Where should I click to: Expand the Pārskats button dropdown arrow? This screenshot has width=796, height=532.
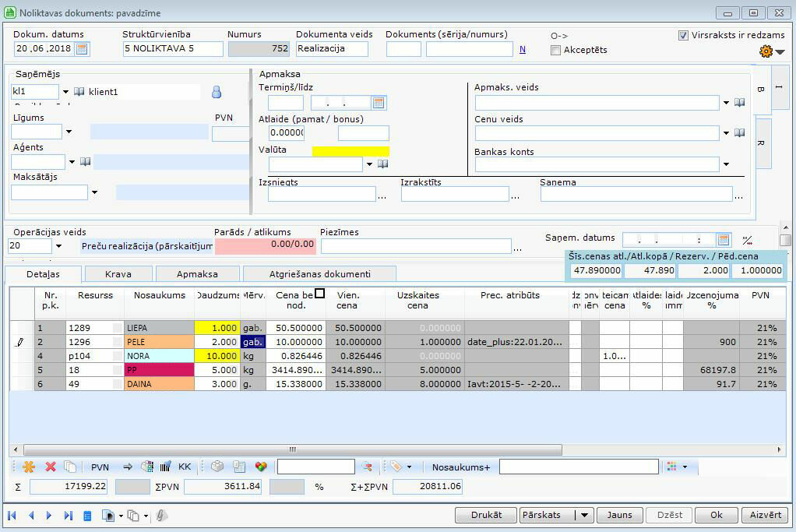pyautogui.click(x=585, y=516)
